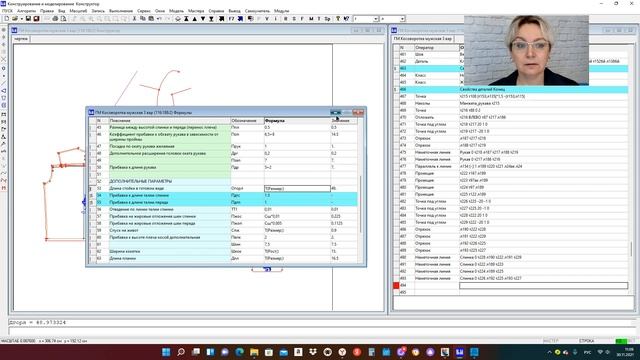Open Dropbox icon on taskbar
This screenshot has width=640, height=360.
313,352
